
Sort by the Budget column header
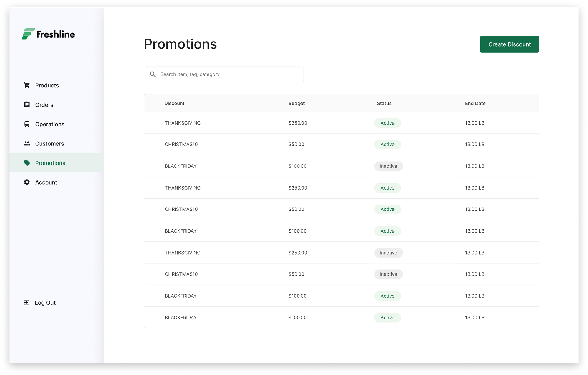296,103
